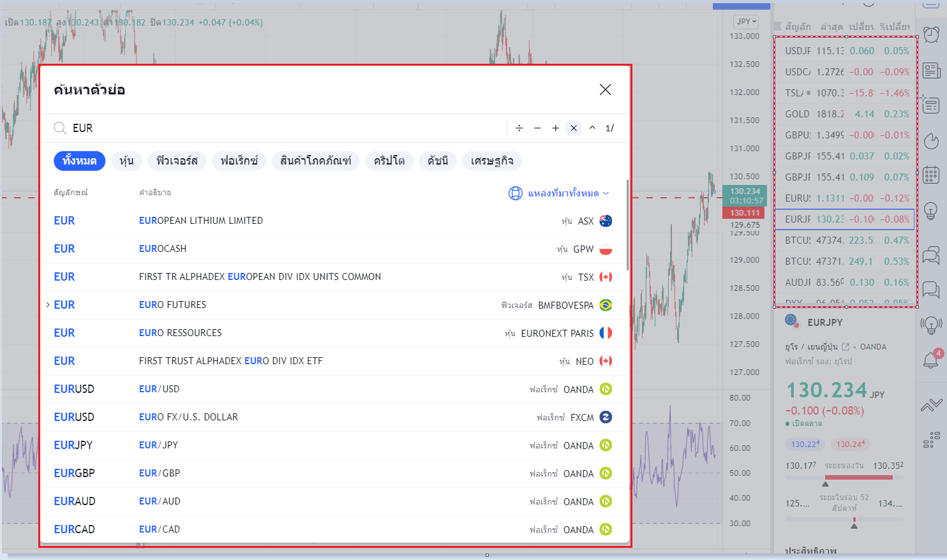947x560 pixels.
Task: Open the Alerts alarm clock panel
Action: [x=931, y=34]
